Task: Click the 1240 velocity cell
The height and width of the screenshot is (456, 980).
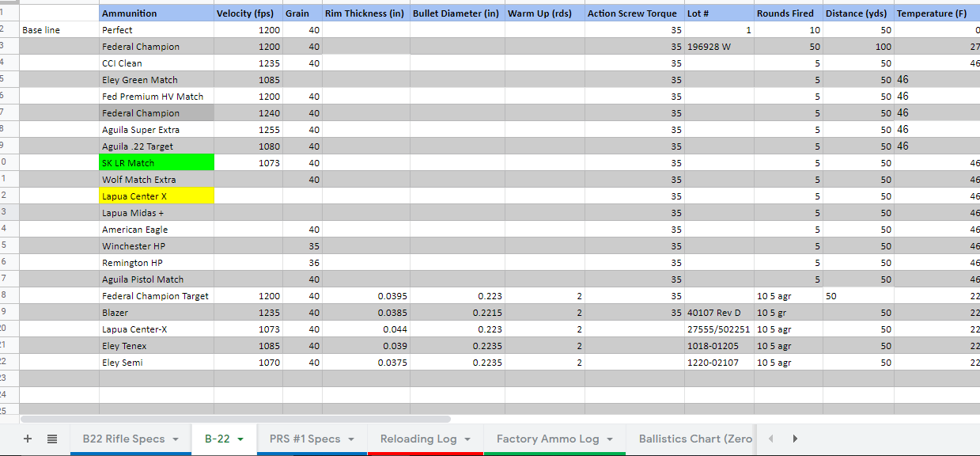Action: [248, 113]
